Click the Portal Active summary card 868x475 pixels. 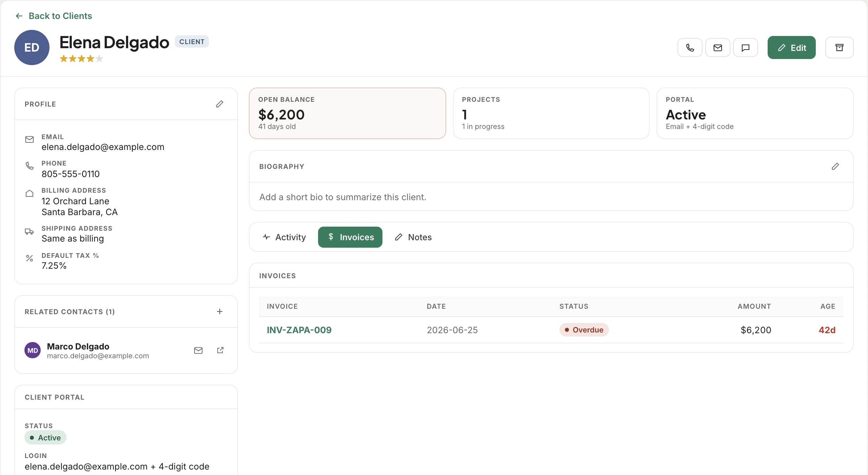(x=755, y=113)
